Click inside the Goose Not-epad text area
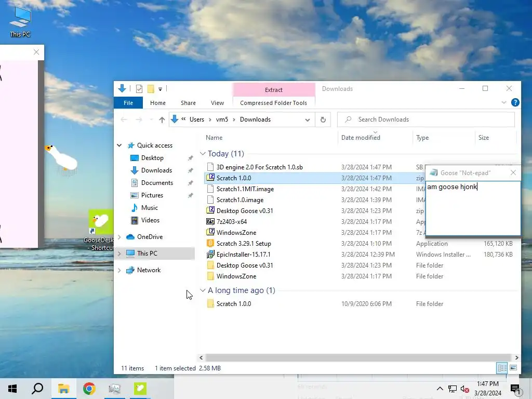 473,208
